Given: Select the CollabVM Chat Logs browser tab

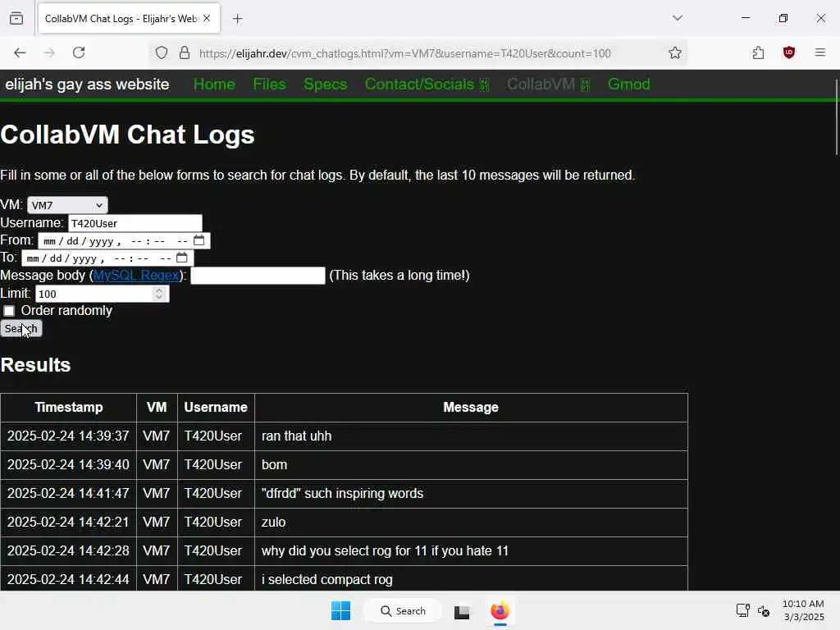Looking at the screenshot, I should tap(129, 19).
